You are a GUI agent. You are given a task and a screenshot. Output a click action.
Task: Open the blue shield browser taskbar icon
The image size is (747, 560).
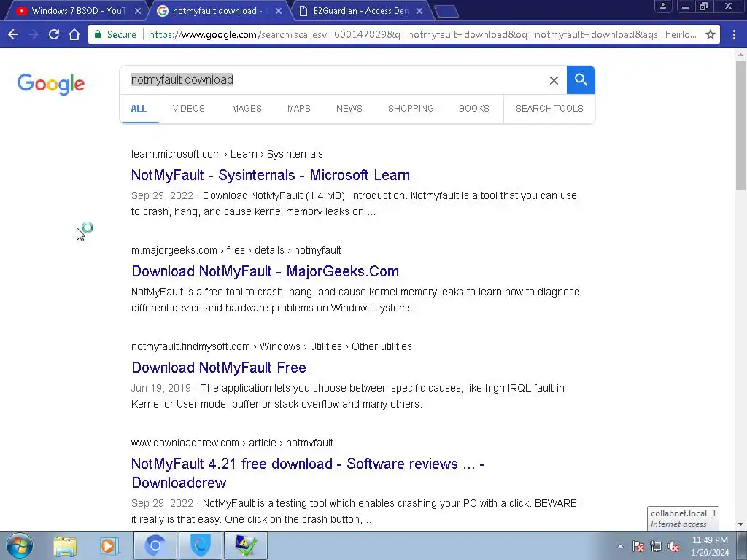pos(201,545)
